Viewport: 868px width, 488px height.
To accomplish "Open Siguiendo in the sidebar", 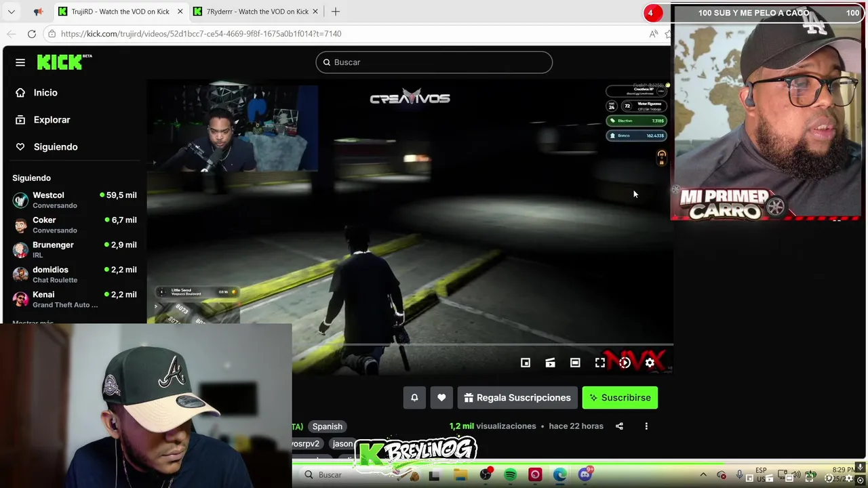I will pyautogui.click(x=56, y=147).
